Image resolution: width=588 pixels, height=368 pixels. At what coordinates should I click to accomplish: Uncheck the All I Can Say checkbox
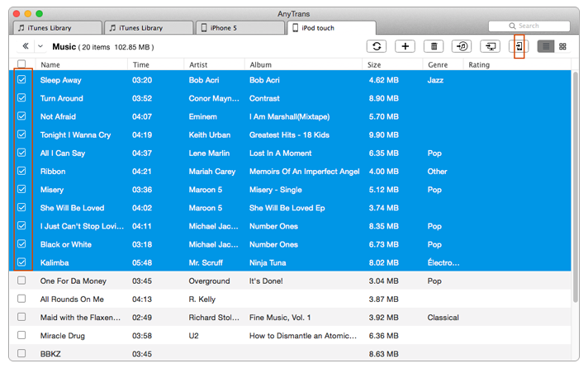click(x=21, y=153)
